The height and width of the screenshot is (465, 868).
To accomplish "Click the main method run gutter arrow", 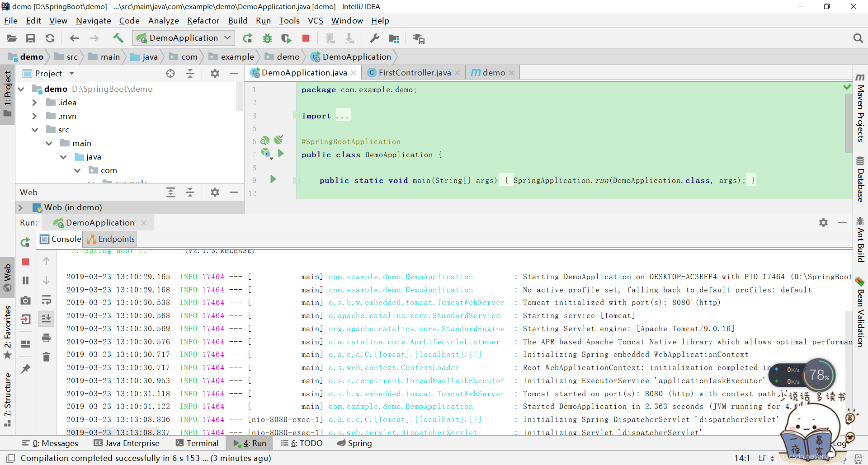I will coord(273,179).
